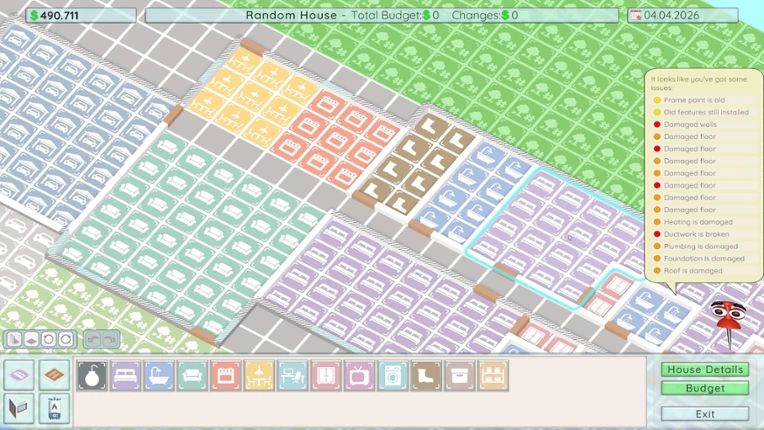
Task: Redo the last change
Action: (x=111, y=339)
